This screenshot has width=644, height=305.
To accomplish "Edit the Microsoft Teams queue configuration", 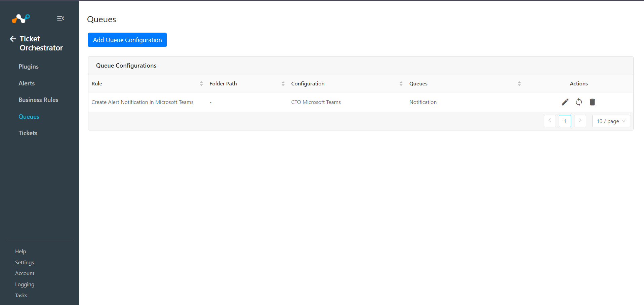I will [565, 102].
